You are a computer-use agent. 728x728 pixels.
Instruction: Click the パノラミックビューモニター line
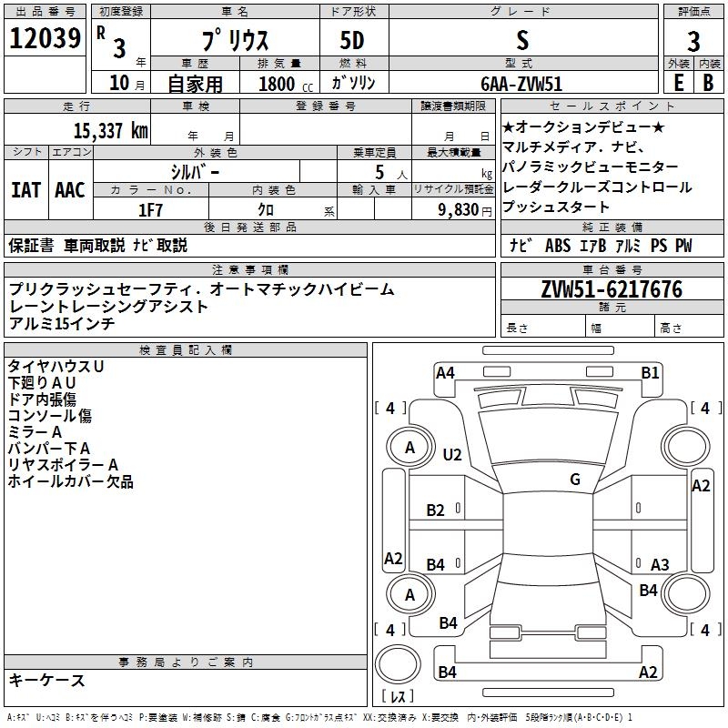(x=590, y=167)
